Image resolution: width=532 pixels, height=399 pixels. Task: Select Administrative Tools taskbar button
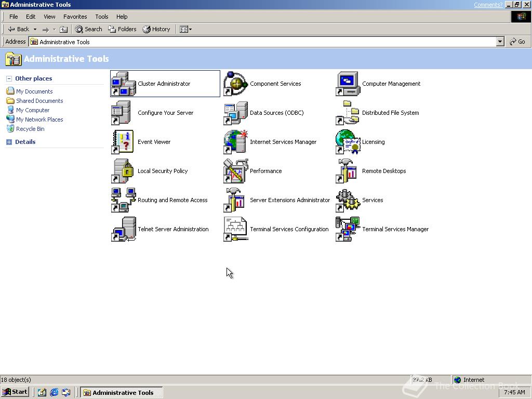122,393
